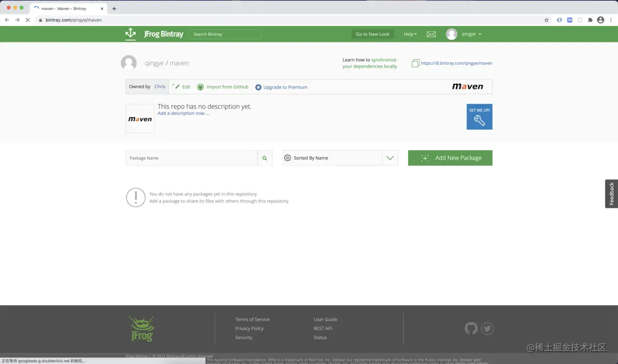The image size is (618, 364).
Task: Click the Add New Package button
Action: [450, 158]
